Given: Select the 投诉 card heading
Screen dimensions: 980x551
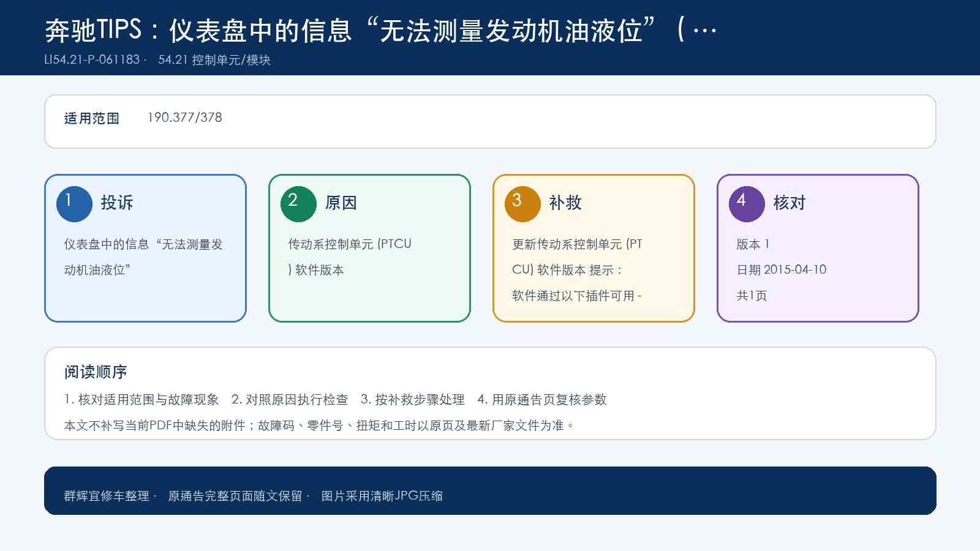Looking at the screenshot, I should (x=117, y=203).
